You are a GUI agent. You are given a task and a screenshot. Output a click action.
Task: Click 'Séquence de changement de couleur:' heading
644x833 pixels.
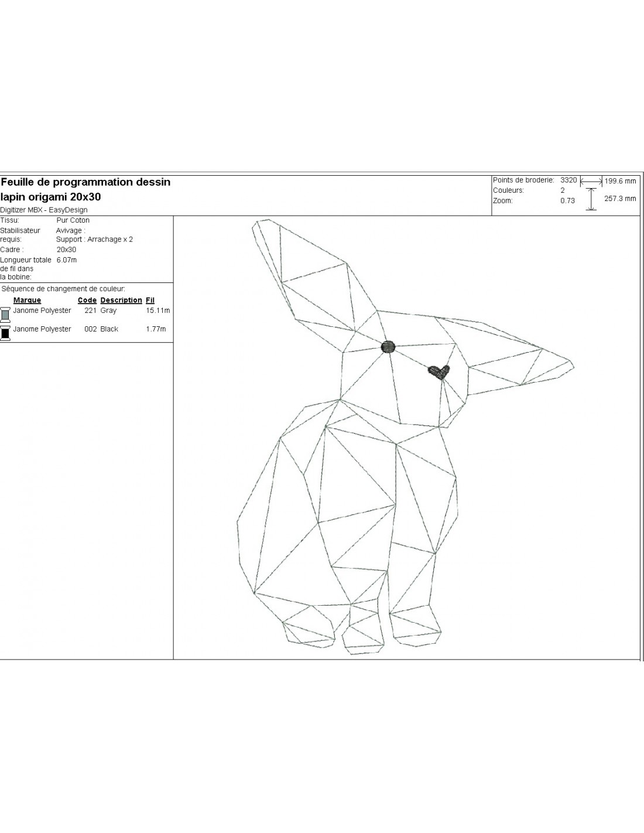[x=63, y=289]
